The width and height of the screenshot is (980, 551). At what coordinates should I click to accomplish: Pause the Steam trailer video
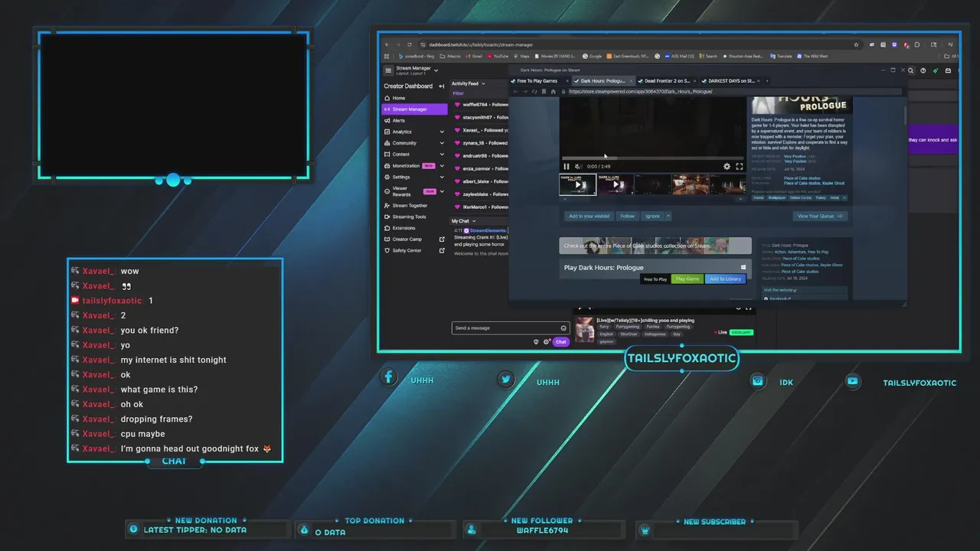(567, 166)
